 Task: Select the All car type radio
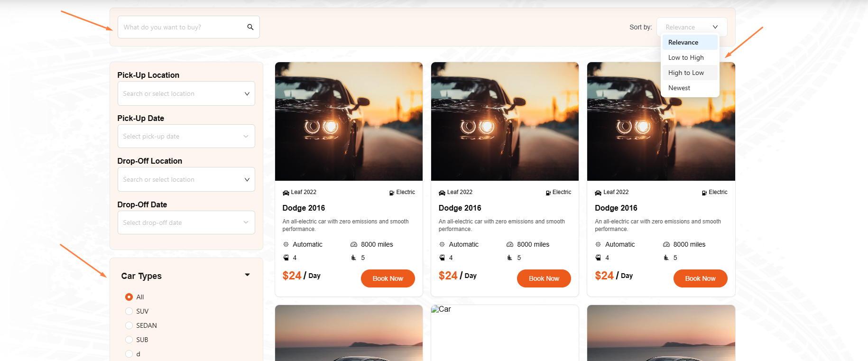click(129, 297)
